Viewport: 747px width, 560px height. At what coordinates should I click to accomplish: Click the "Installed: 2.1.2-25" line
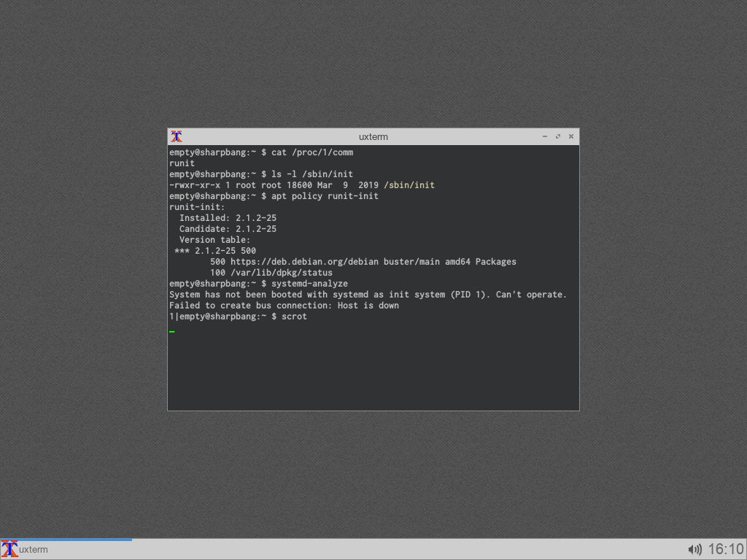point(228,218)
